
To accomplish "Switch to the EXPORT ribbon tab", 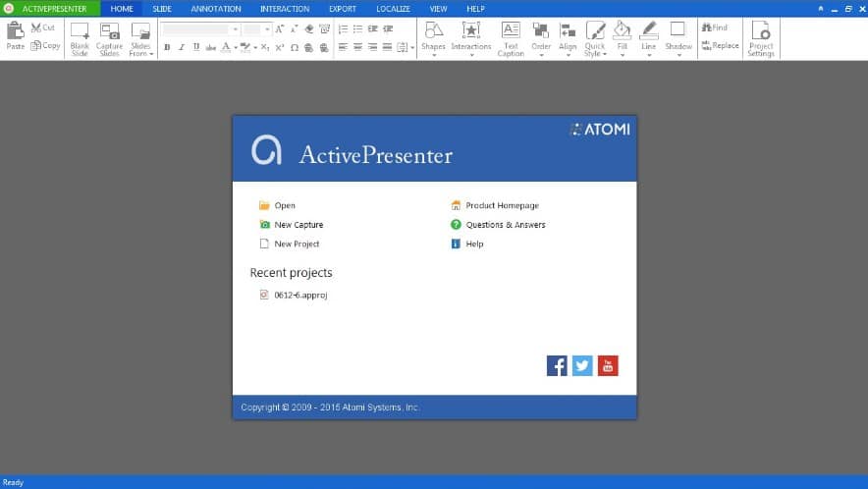I will coord(343,9).
